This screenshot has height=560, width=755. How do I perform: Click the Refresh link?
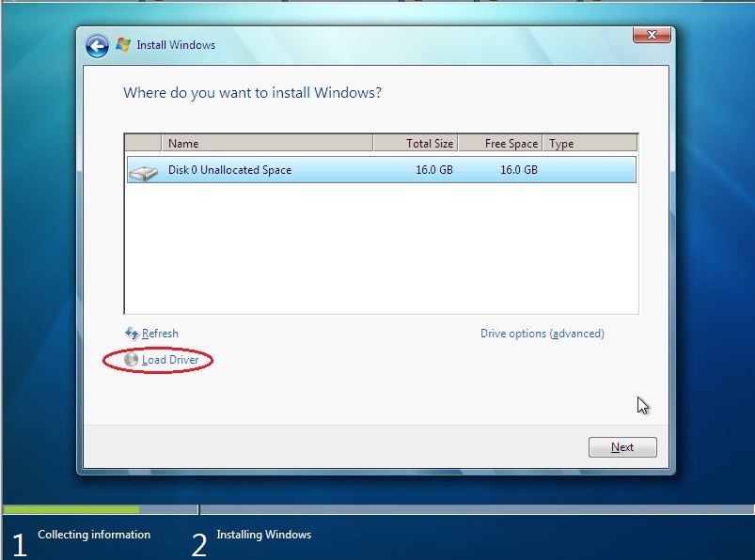pos(160,334)
